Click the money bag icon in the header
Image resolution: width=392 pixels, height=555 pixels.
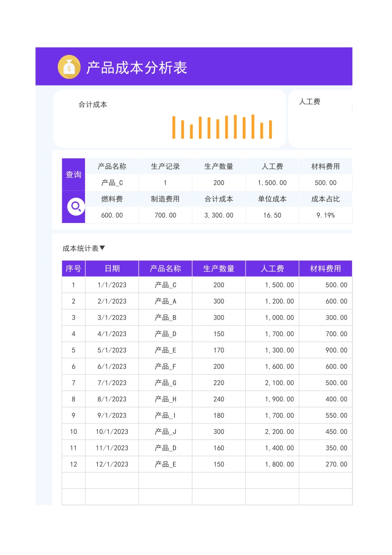(69, 66)
